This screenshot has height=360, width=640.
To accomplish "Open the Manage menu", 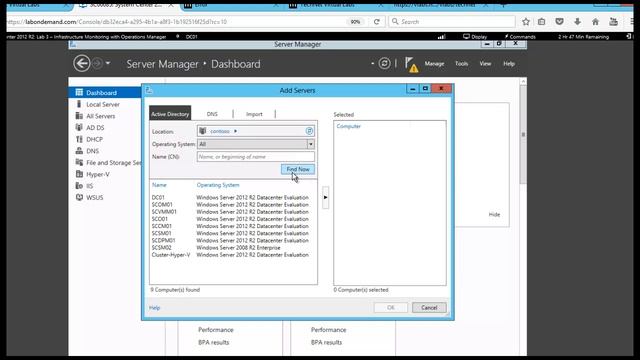I will [x=434, y=64].
